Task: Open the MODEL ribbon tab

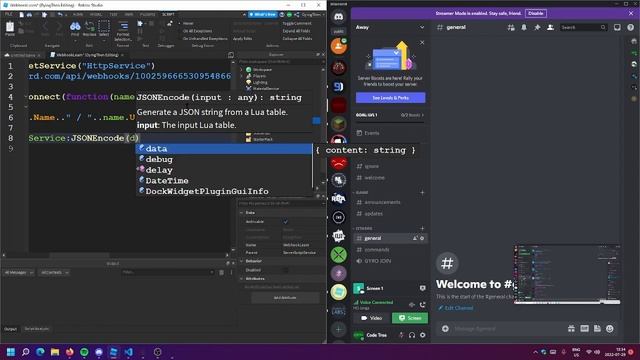Action: [x=96, y=14]
